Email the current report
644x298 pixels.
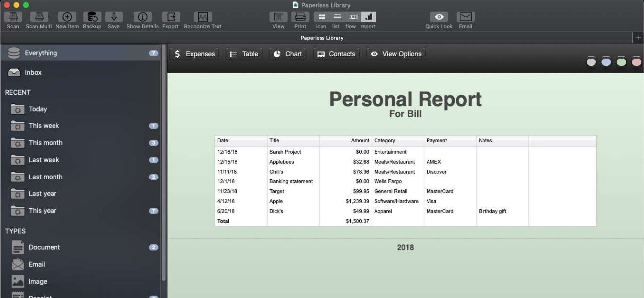tap(465, 19)
